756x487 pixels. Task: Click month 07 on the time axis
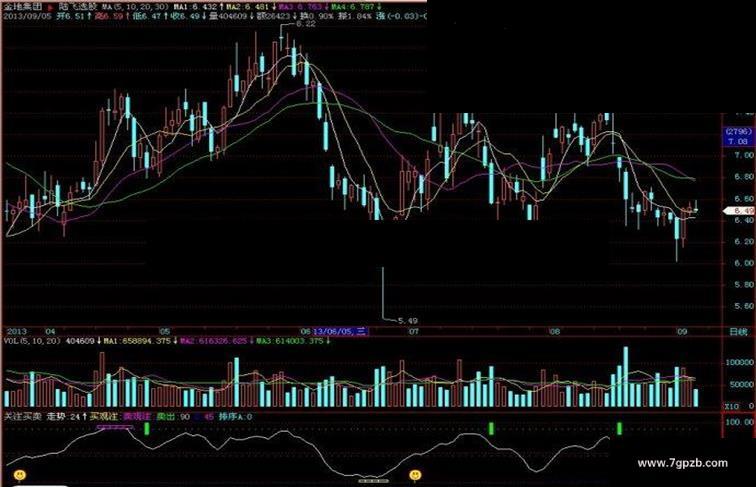[414, 332]
